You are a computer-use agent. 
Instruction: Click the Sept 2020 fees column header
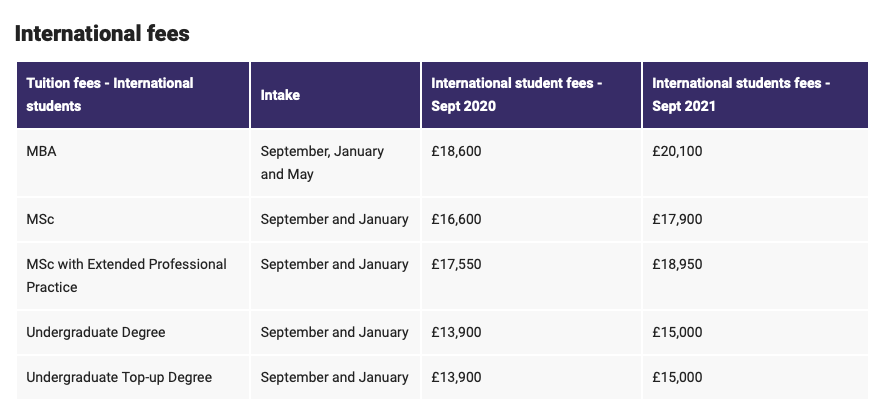516,94
